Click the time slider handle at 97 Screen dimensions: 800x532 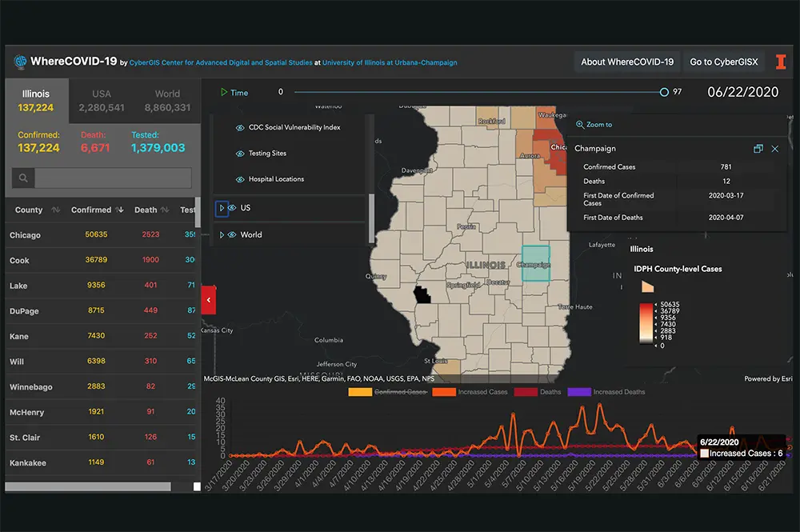click(664, 93)
